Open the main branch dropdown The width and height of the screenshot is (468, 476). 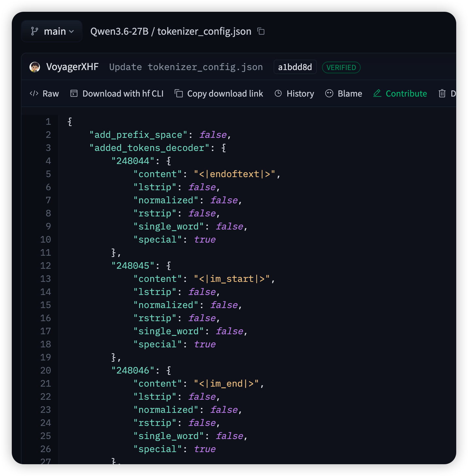pos(52,31)
